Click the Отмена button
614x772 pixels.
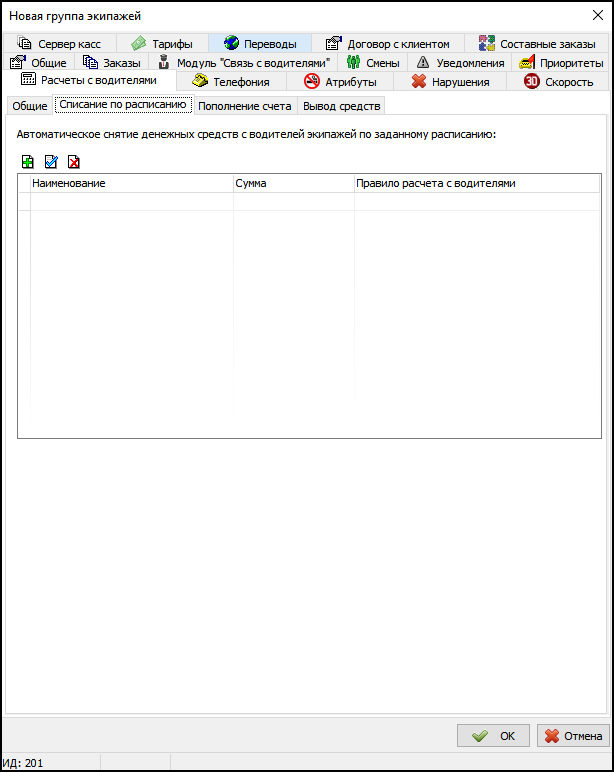573,735
